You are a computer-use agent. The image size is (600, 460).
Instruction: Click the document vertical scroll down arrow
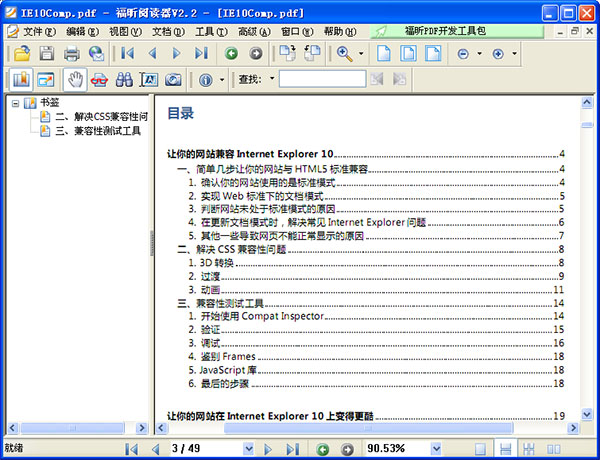[x=587, y=414]
